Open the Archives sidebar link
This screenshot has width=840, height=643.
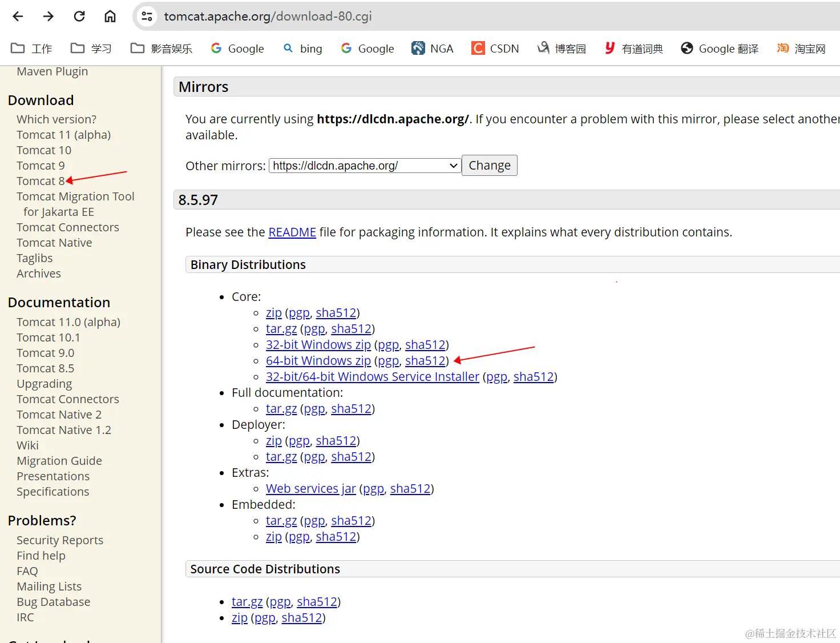pos(39,274)
